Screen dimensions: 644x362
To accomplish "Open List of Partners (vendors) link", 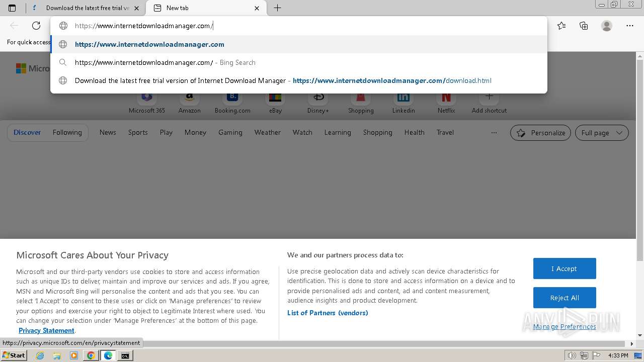I will click(328, 313).
